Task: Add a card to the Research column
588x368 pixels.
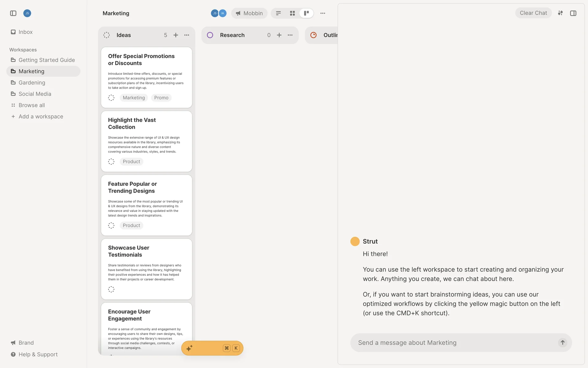Action: click(x=279, y=35)
